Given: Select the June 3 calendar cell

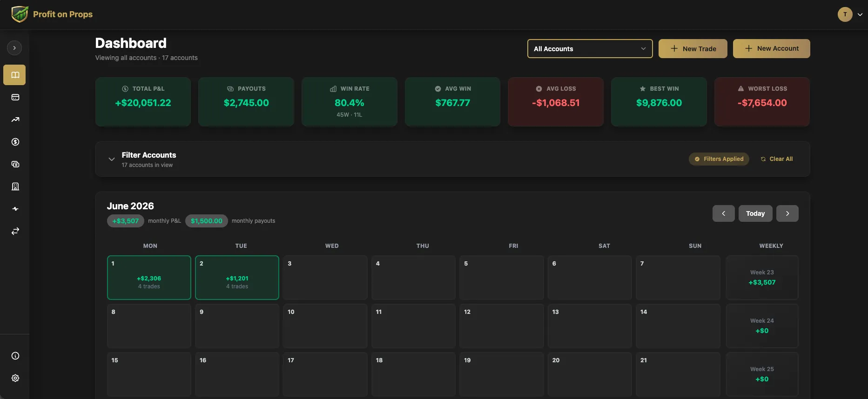Looking at the screenshot, I should [x=325, y=278].
